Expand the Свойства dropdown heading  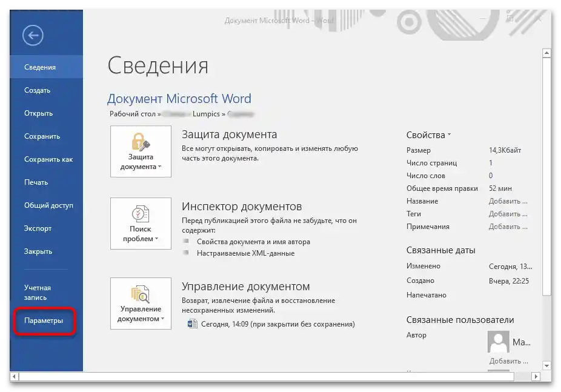click(428, 135)
